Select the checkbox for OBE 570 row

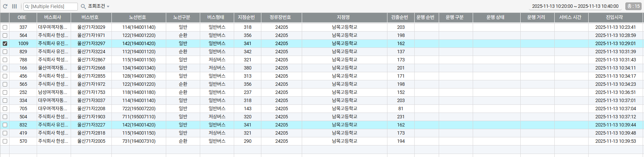[5, 141]
